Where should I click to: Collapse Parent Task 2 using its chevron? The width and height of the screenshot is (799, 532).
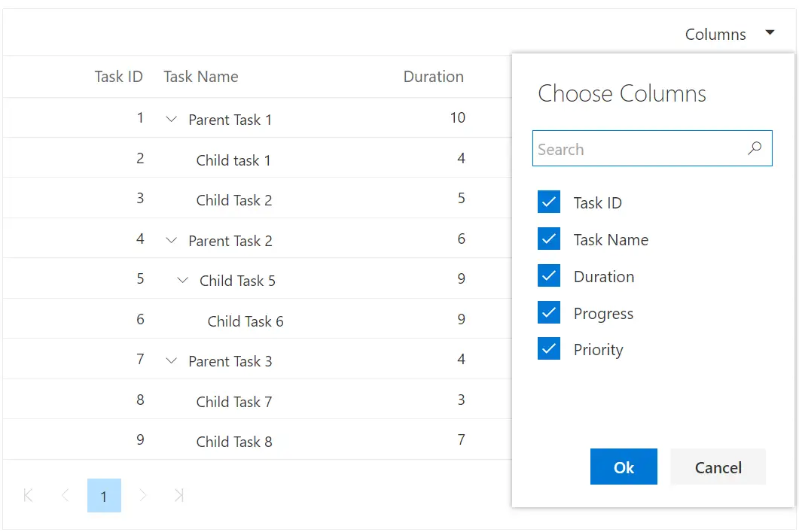(x=171, y=240)
